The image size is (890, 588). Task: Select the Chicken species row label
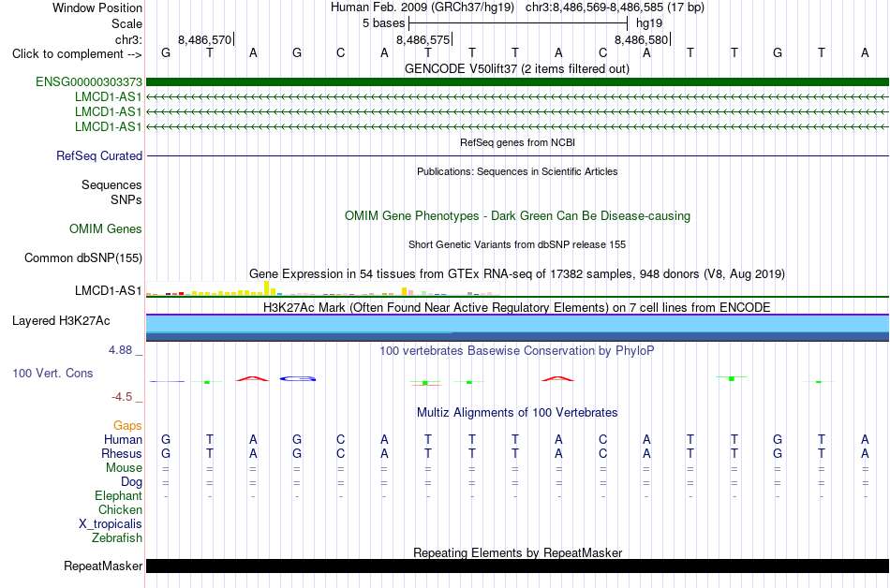[x=120, y=509]
